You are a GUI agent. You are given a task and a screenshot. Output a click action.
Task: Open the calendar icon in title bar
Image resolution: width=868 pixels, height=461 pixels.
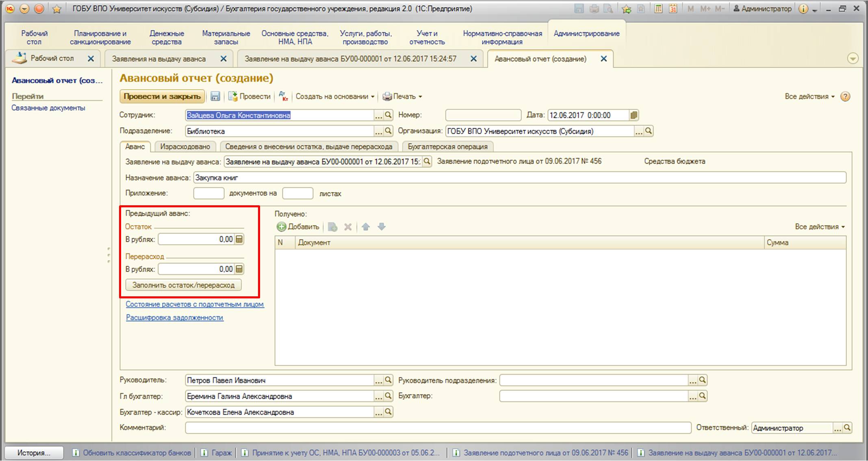pos(673,9)
